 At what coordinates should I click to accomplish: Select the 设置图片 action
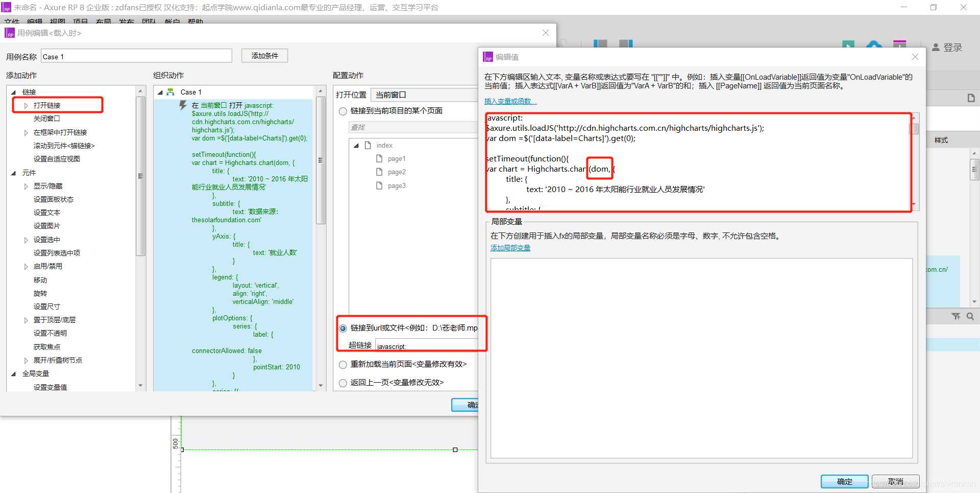(46, 226)
